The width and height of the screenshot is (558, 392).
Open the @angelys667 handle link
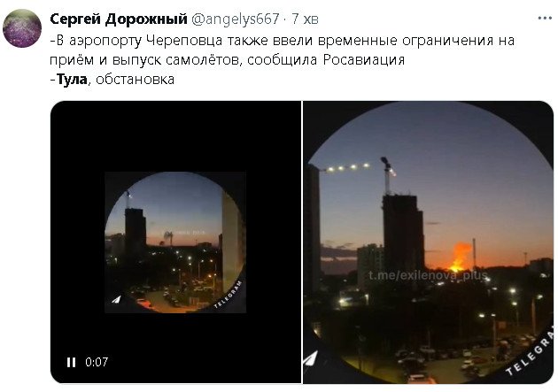pos(236,19)
